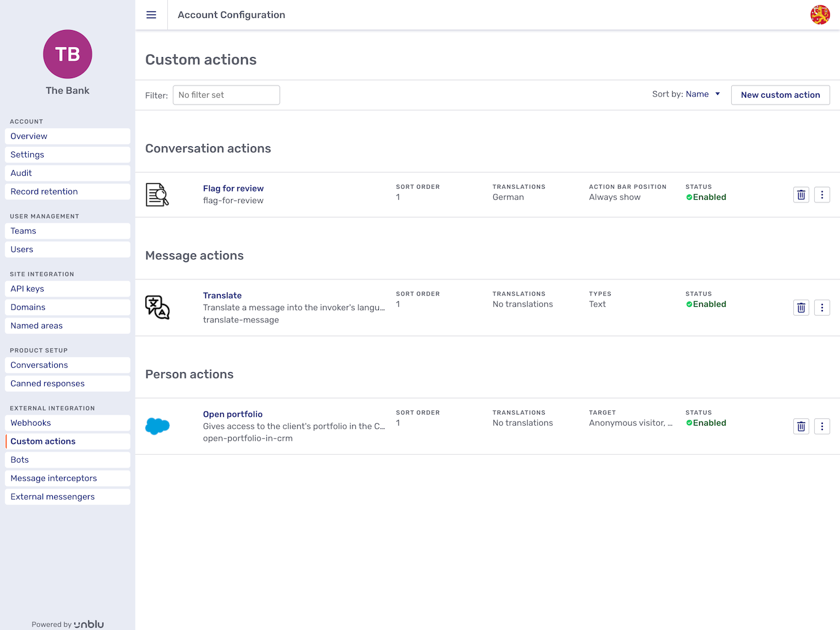Delete the Flag for review action via trash icon
Image resolution: width=840 pixels, height=630 pixels.
coord(801,194)
